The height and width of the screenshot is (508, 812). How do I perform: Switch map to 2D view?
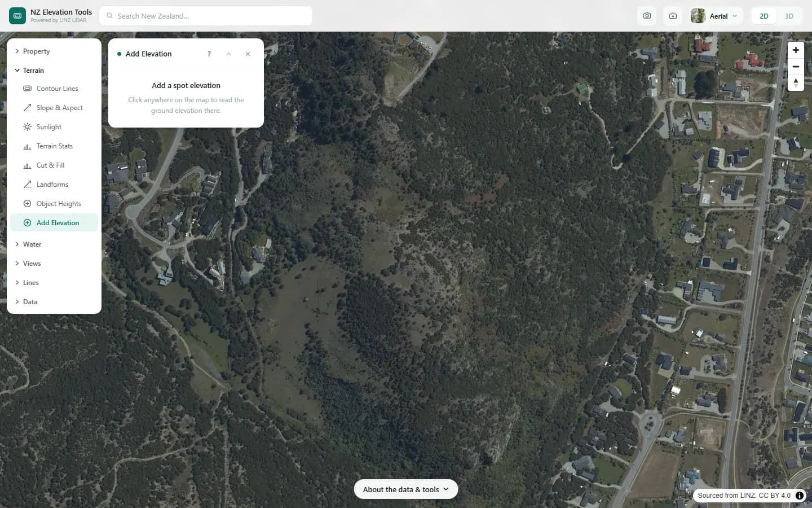(764, 16)
